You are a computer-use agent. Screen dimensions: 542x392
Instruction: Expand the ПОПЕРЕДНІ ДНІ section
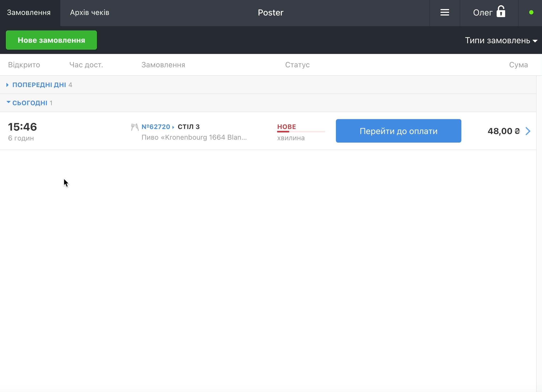[39, 85]
